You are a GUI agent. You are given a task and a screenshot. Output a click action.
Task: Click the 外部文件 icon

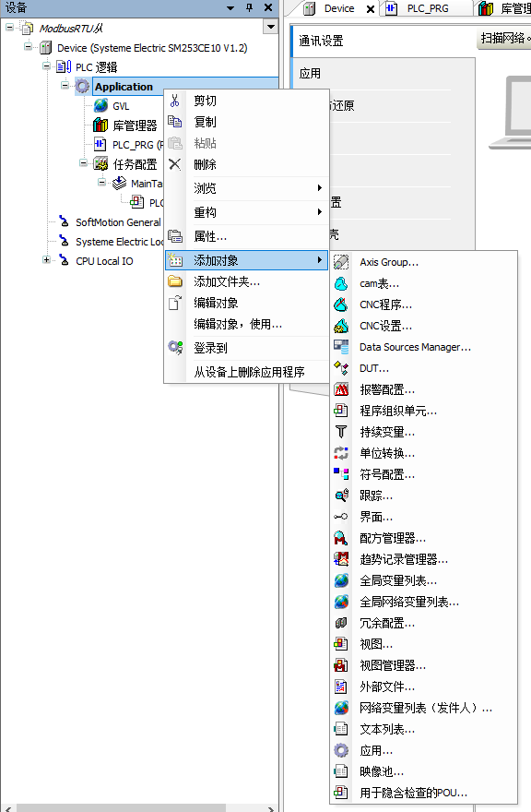click(340, 687)
